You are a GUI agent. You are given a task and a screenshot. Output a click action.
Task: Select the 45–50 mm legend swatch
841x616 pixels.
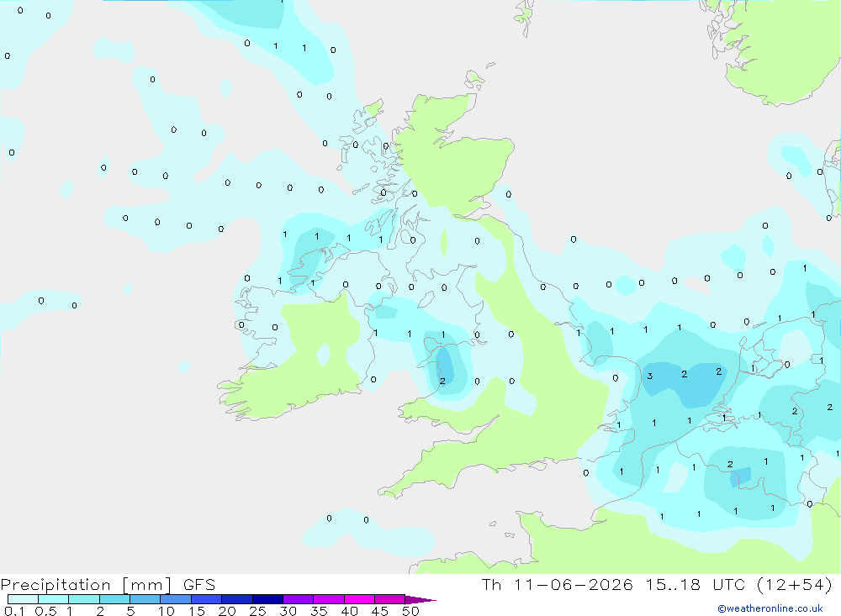(390, 599)
